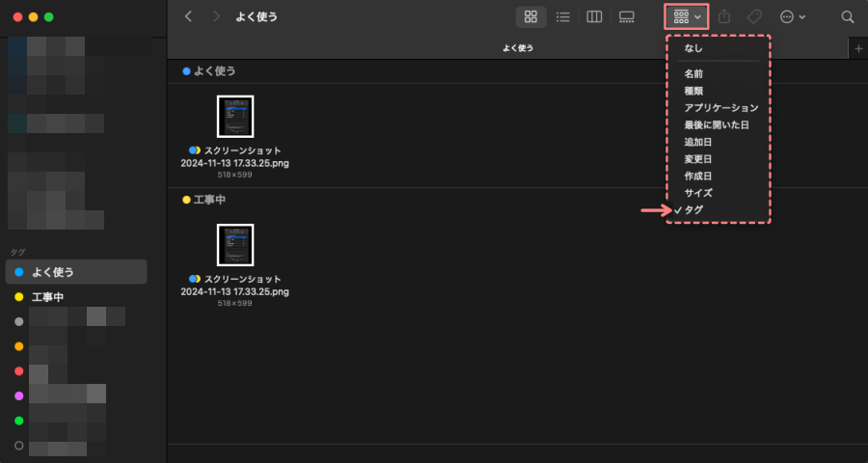Switch to icon grid view
Screen dimensions: 868x463
point(530,17)
